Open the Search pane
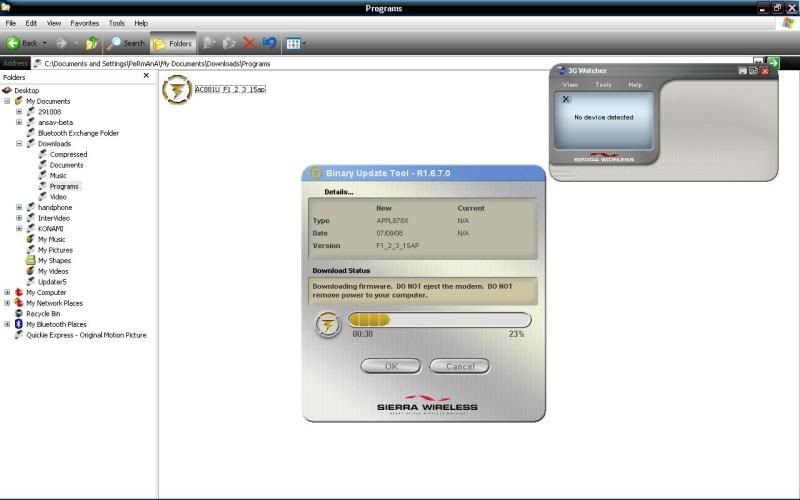 point(126,43)
